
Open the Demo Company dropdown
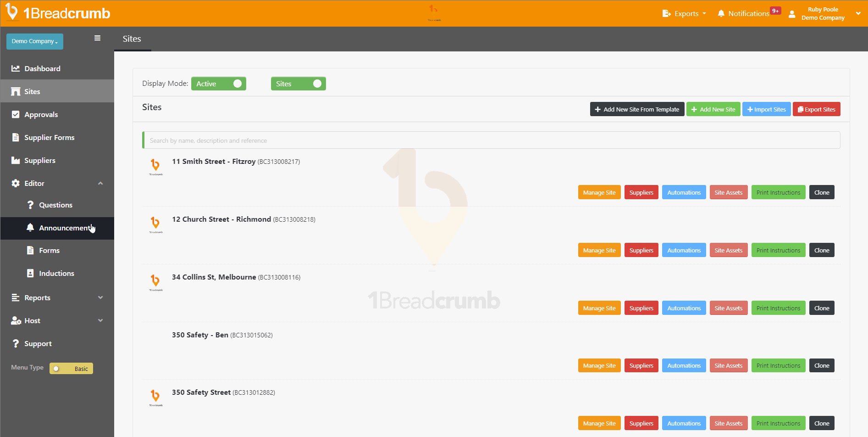pos(35,41)
